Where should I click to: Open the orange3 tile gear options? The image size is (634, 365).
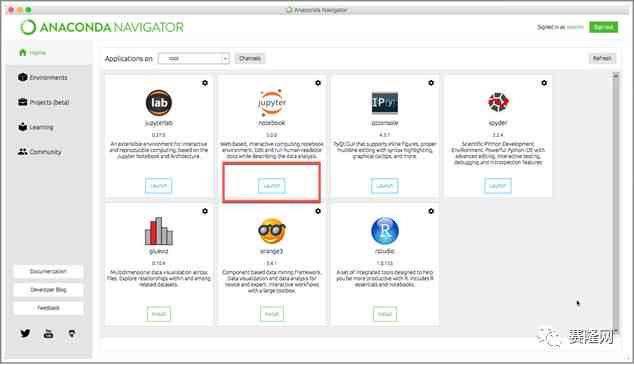coord(318,211)
